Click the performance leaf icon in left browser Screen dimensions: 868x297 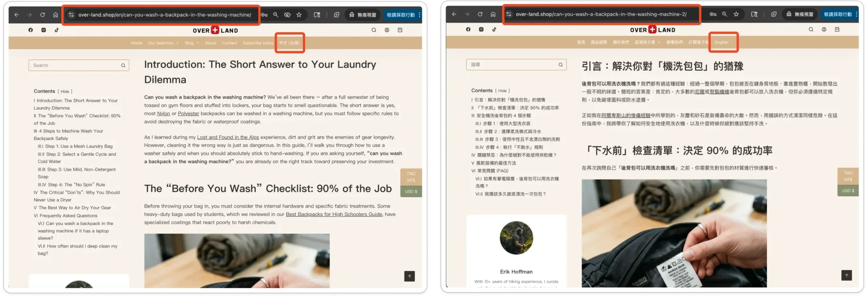coord(336,15)
